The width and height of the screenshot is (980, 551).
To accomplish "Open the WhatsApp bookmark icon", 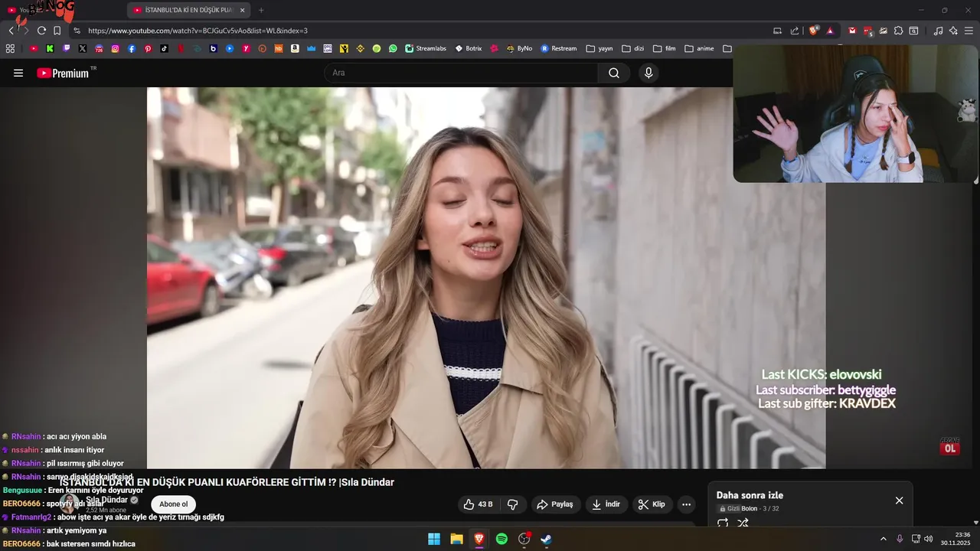I will pos(393,48).
